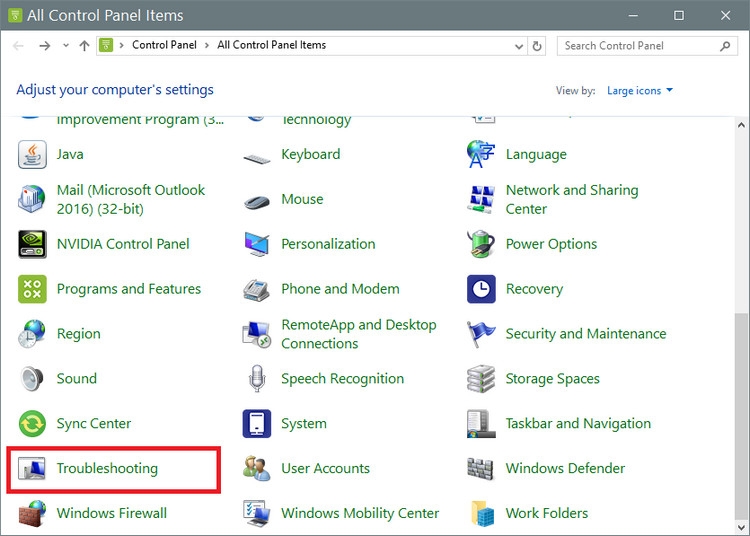Go forward with the forward arrow
The width and height of the screenshot is (750, 536).
pos(44,46)
